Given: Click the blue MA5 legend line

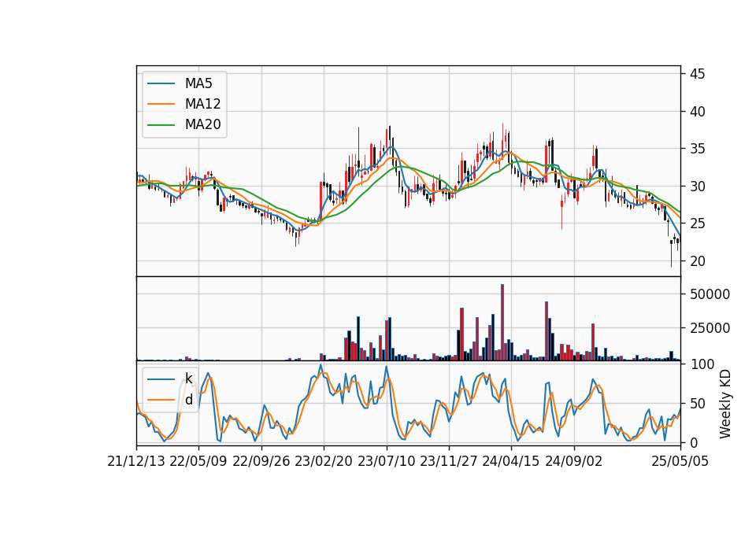Looking at the screenshot, I should click(x=161, y=84).
